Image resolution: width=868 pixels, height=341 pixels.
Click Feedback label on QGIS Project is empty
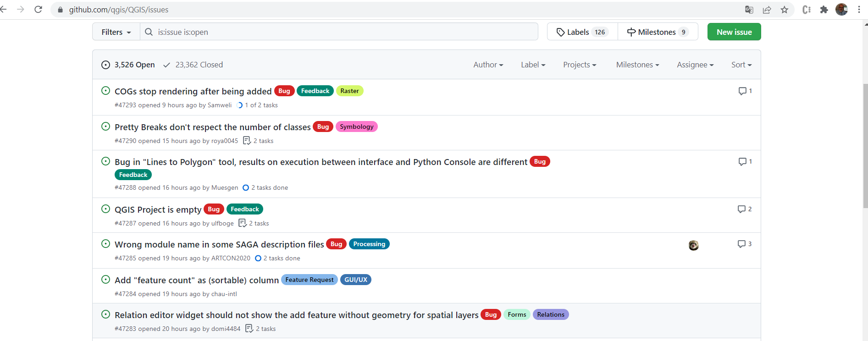point(245,209)
